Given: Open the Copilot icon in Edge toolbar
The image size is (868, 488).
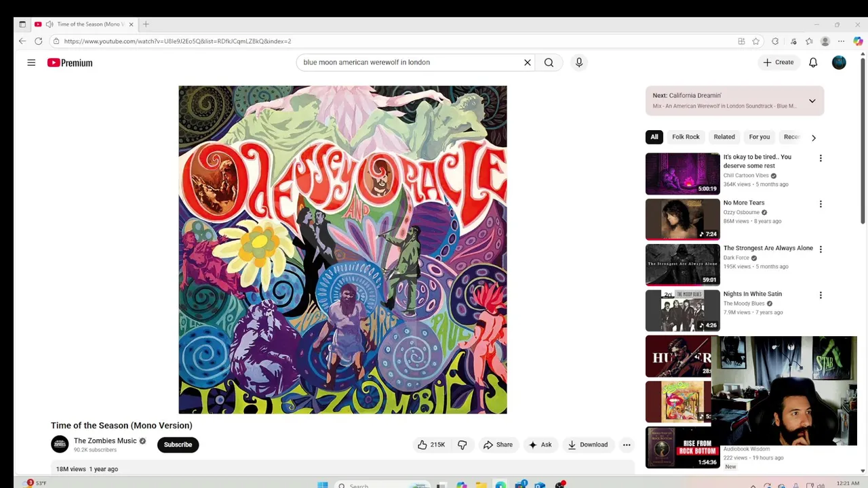Looking at the screenshot, I should 858,41.
